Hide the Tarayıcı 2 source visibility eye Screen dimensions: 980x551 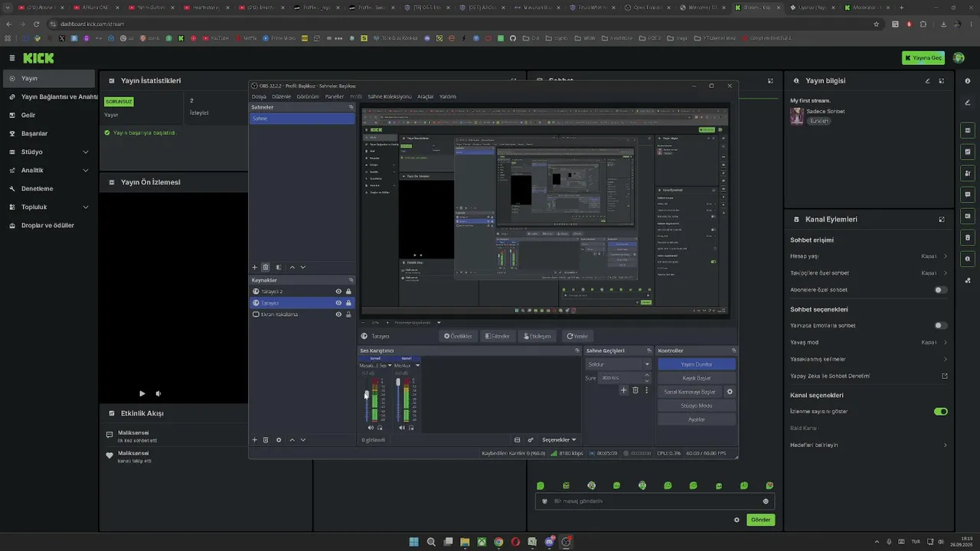pos(338,292)
